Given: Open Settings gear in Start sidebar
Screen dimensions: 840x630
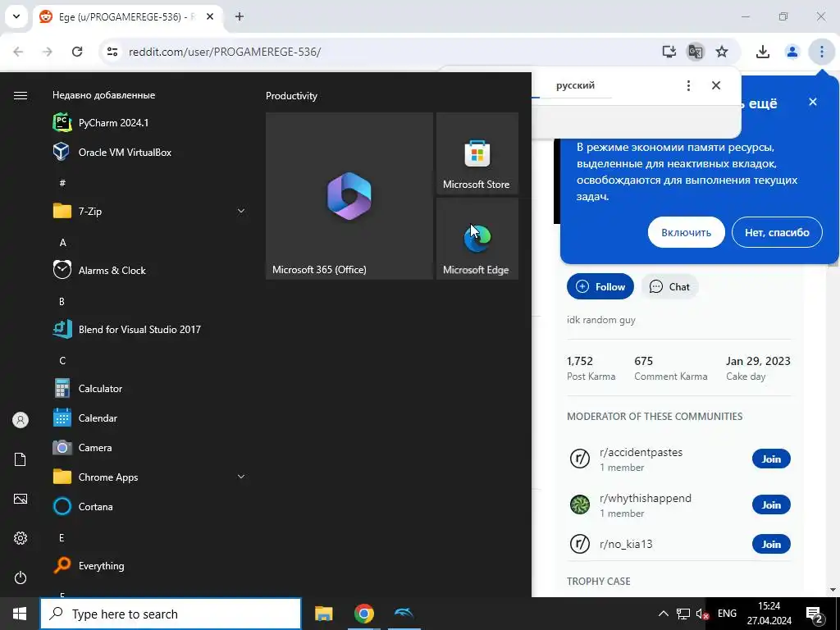Looking at the screenshot, I should coord(21,538).
